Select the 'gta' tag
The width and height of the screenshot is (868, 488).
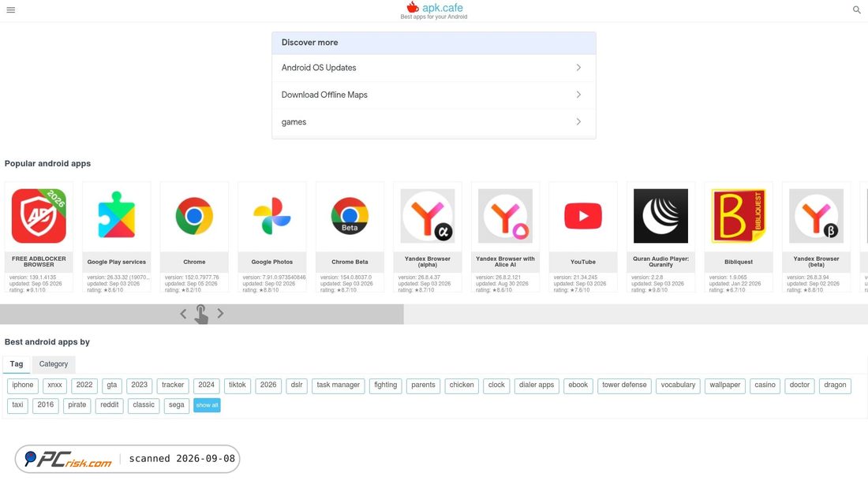coord(112,386)
